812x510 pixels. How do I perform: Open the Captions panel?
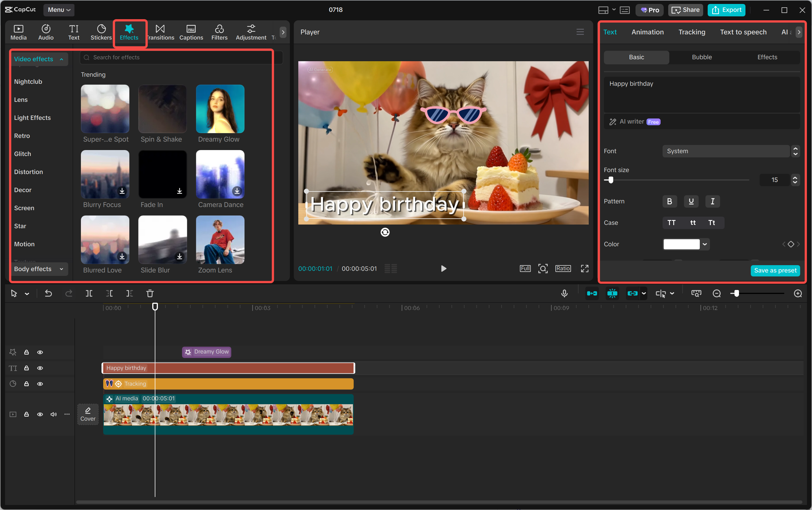tap(191, 32)
